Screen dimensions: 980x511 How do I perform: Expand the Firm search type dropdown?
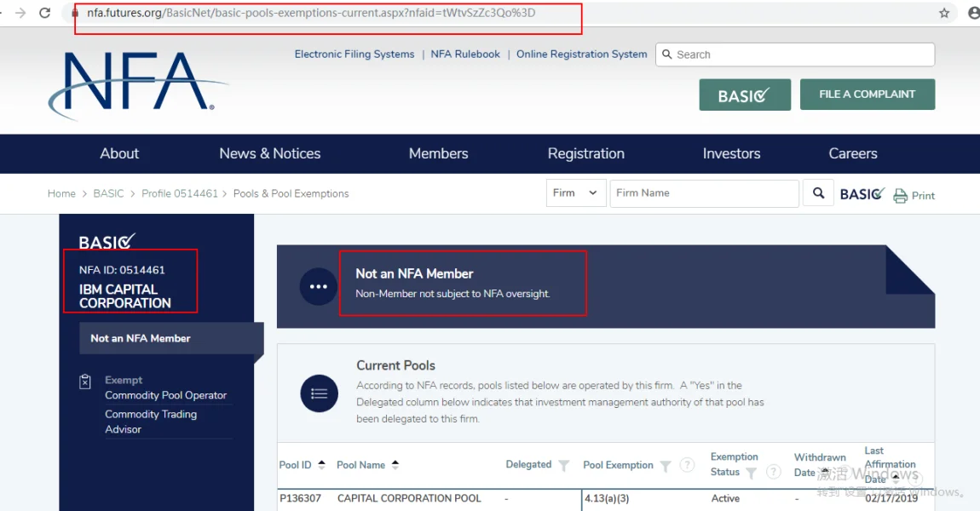pos(576,193)
